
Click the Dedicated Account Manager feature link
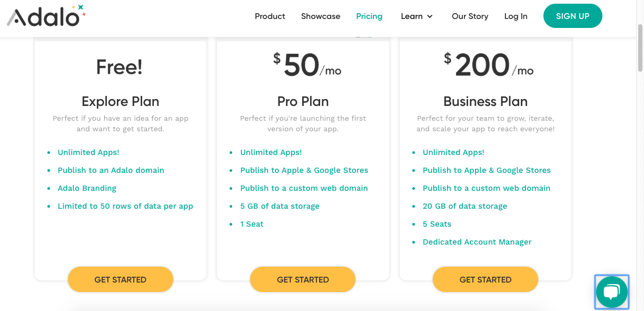coord(477,241)
